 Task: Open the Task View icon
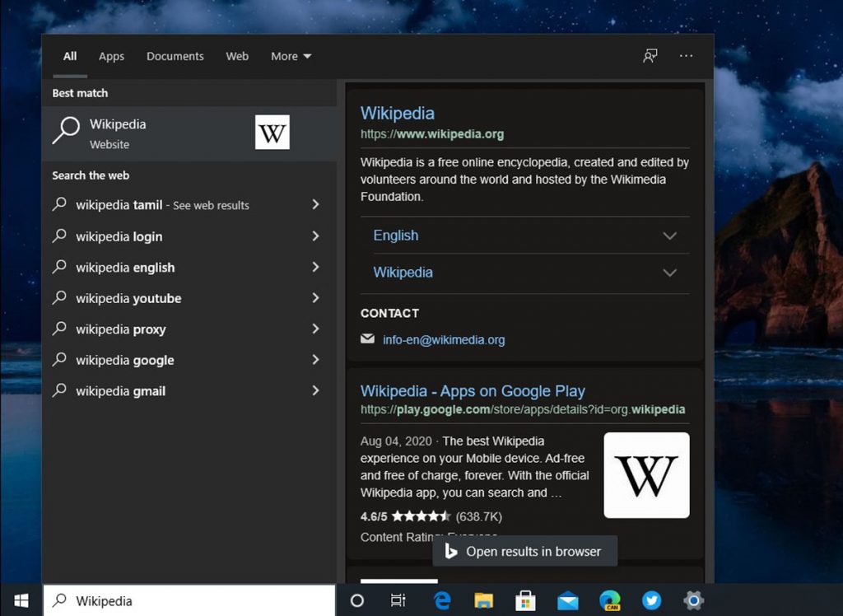(399, 600)
